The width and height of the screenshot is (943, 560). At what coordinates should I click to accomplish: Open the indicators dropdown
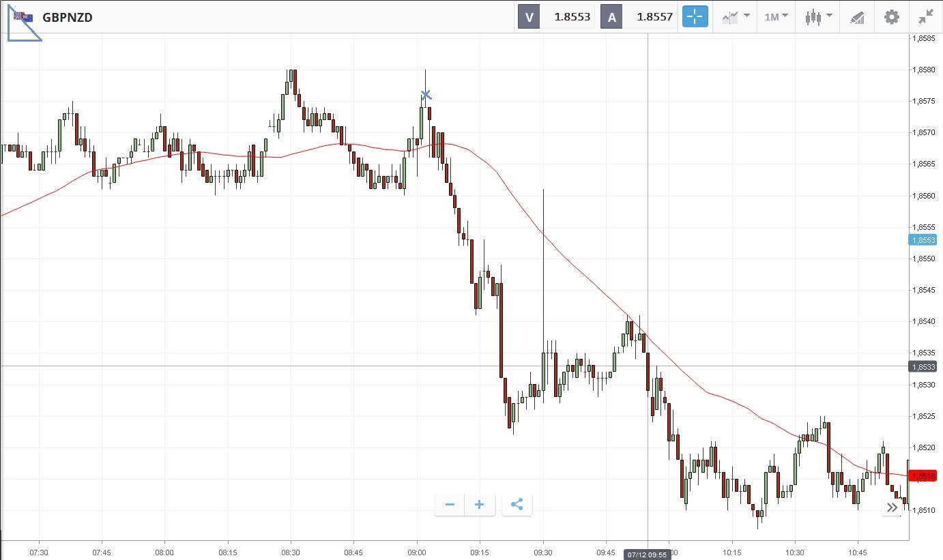[736, 17]
